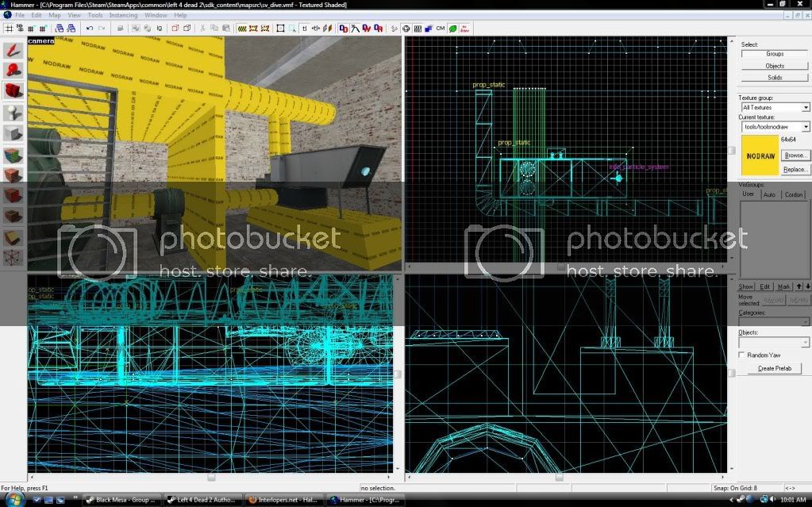812x507 pixels.
Task: Toggle the 3D grid toolbar icon
Action: (20, 29)
